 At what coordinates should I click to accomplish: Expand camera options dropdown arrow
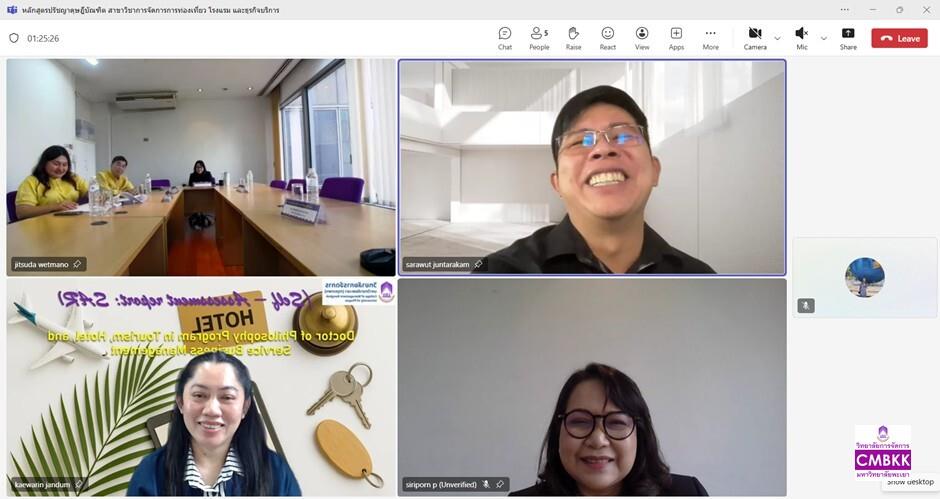778,38
